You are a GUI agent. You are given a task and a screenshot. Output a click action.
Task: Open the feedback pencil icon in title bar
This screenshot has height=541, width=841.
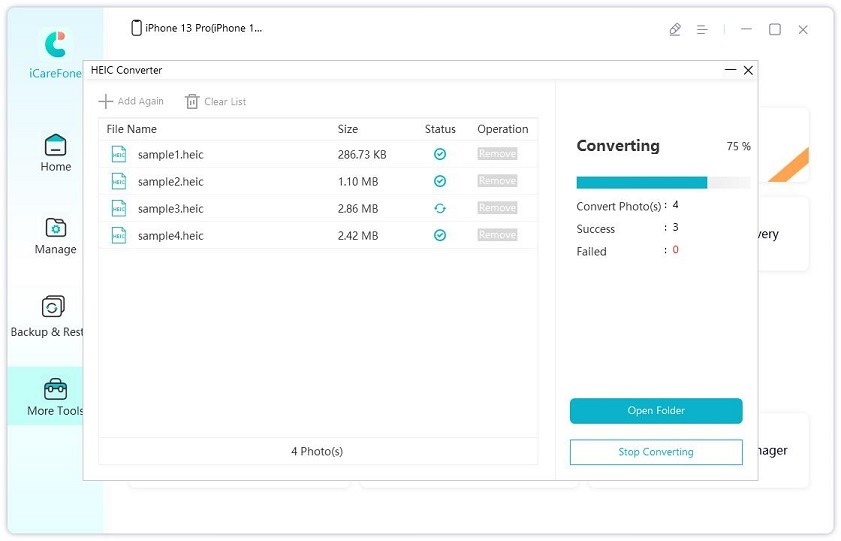[675, 29]
